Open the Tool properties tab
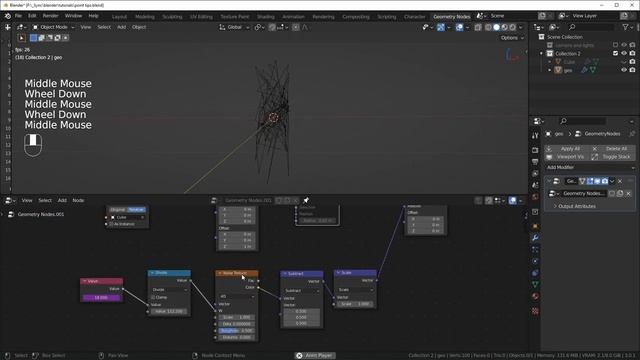The height and width of the screenshot is (360, 640). tap(535, 136)
